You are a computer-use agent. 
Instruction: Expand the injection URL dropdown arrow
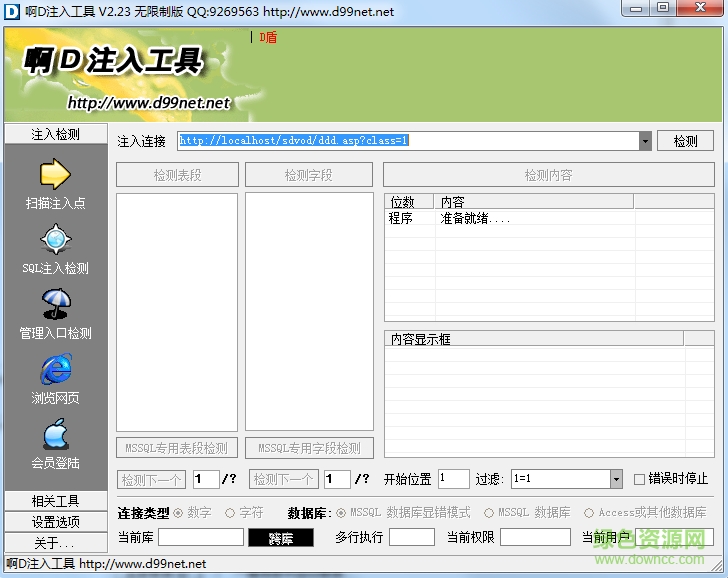645,141
